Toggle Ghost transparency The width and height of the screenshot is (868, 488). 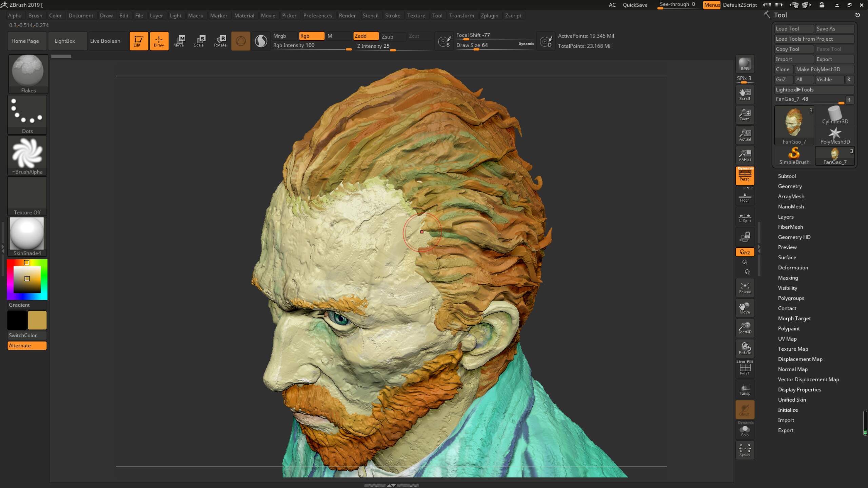(745, 410)
